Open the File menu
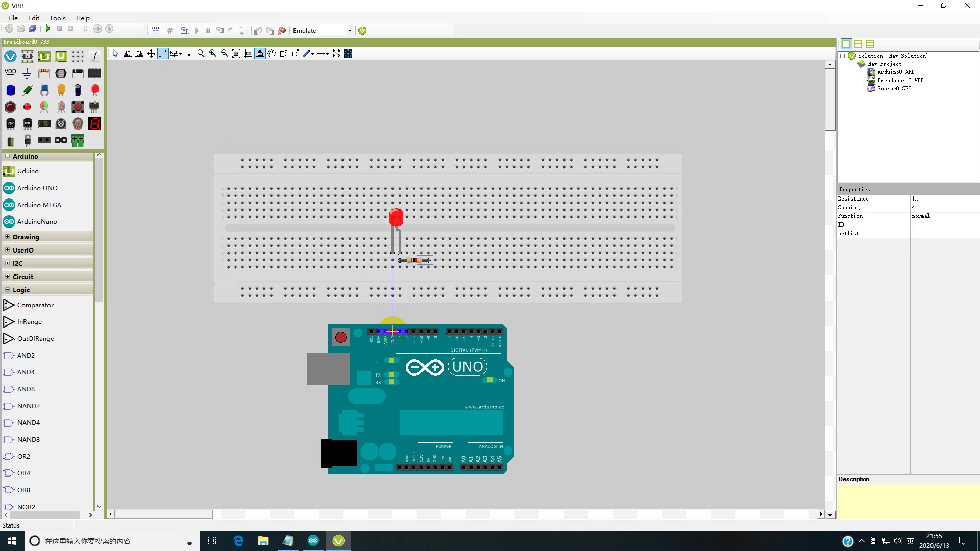 point(13,18)
